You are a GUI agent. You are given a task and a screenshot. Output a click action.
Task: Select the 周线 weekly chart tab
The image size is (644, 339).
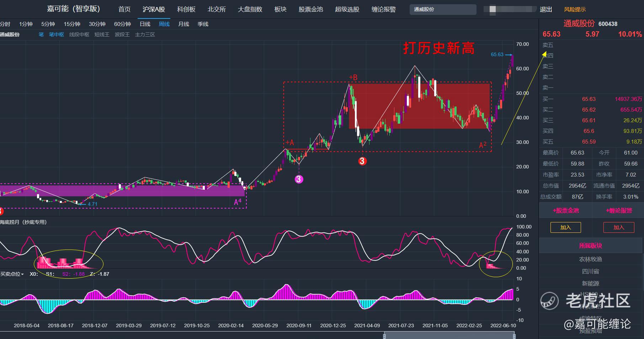click(x=164, y=24)
